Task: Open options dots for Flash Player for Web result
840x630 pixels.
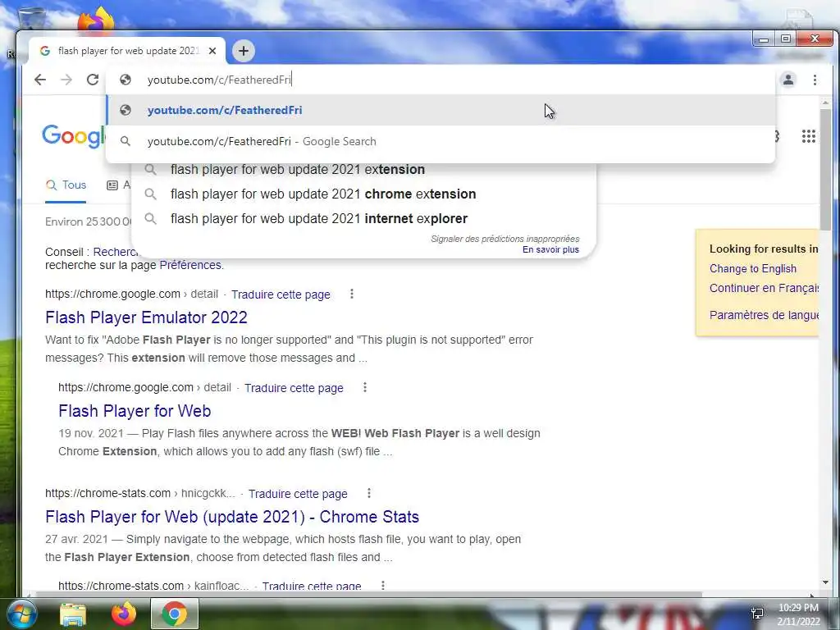Action: point(365,387)
